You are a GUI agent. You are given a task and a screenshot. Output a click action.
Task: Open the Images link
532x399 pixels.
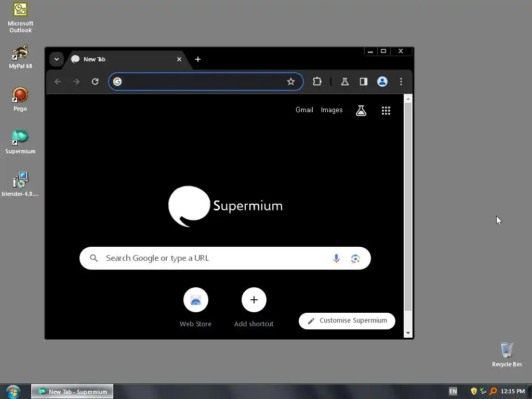point(332,110)
